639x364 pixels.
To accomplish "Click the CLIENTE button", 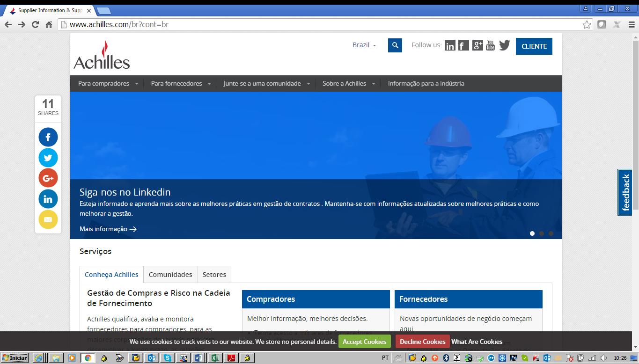I will (534, 46).
